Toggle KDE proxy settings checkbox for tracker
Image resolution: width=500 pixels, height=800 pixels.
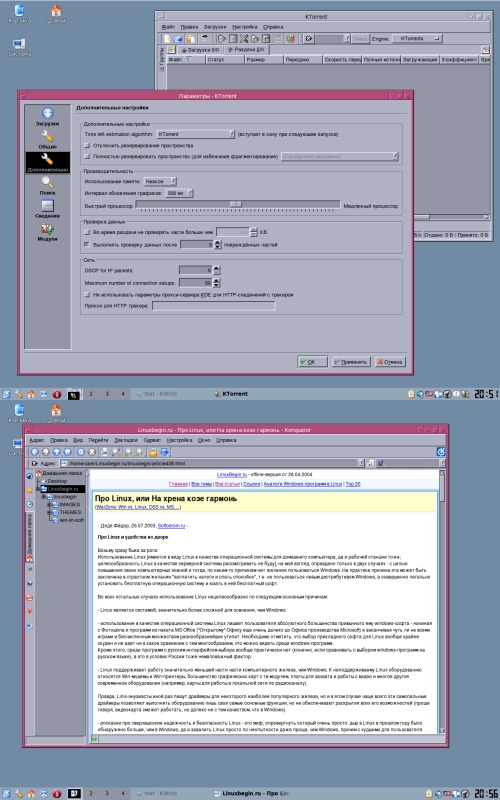pos(87,295)
